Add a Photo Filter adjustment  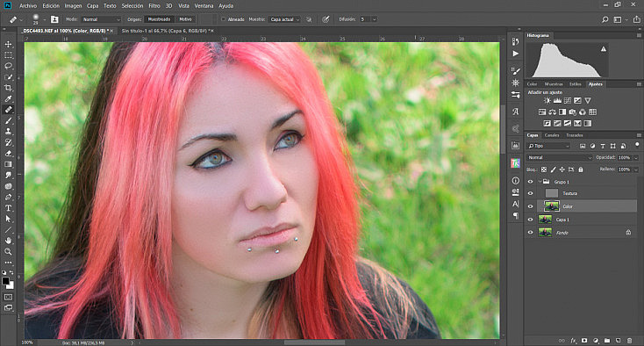[x=573, y=112]
